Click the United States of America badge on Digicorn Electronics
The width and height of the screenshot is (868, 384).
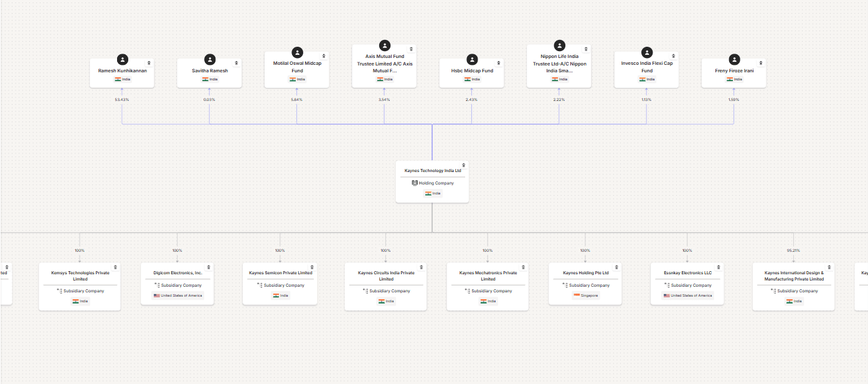(177, 295)
